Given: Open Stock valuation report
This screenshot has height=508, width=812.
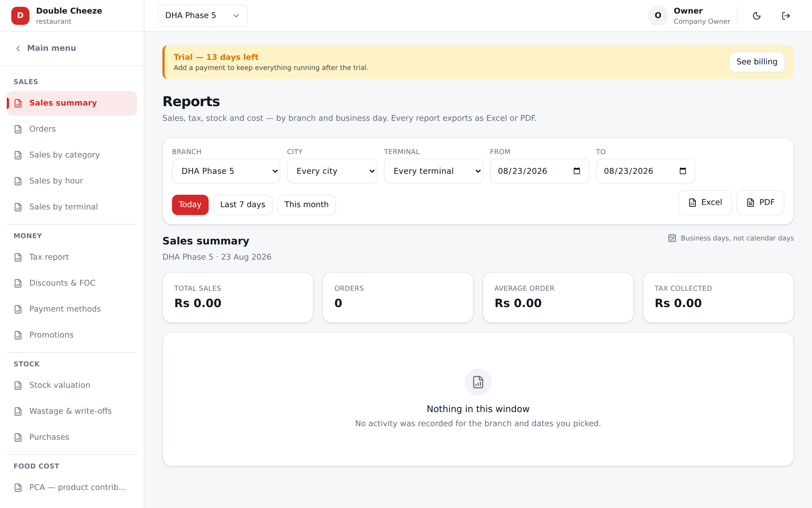Looking at the screenshot, I should [72, 385].
